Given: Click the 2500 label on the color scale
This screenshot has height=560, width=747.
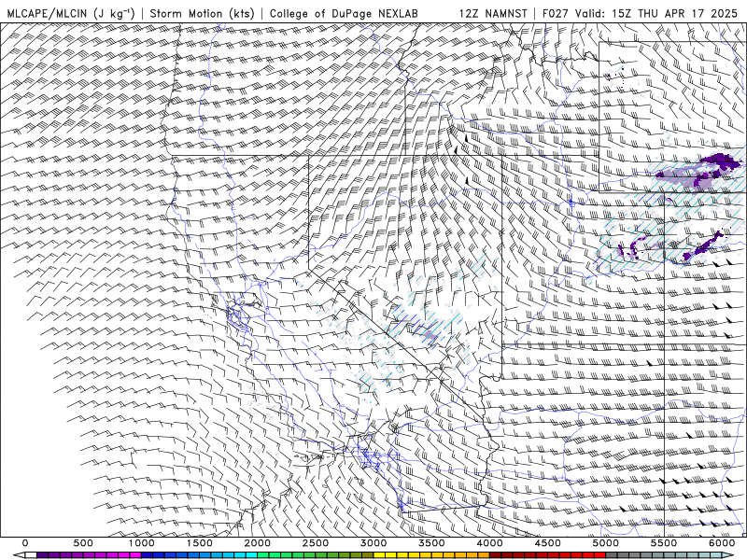Looking at the screenshot, I should (316, 543).
